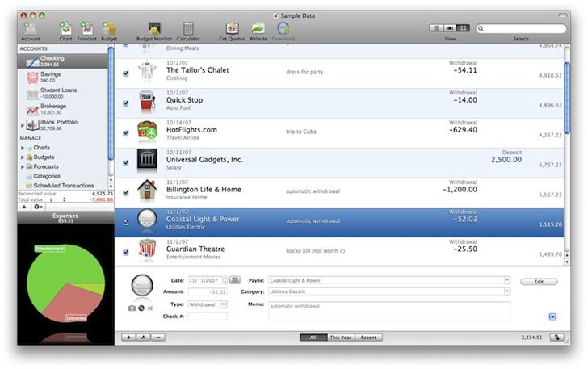Viewport: 588px width, 369px height.
Task: Click the split transaction button in the bottom bar
Action: click(x=144, y=338)
